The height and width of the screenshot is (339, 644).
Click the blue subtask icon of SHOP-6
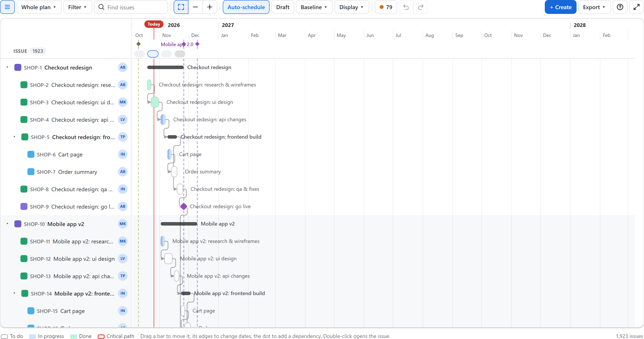[31, 154]
